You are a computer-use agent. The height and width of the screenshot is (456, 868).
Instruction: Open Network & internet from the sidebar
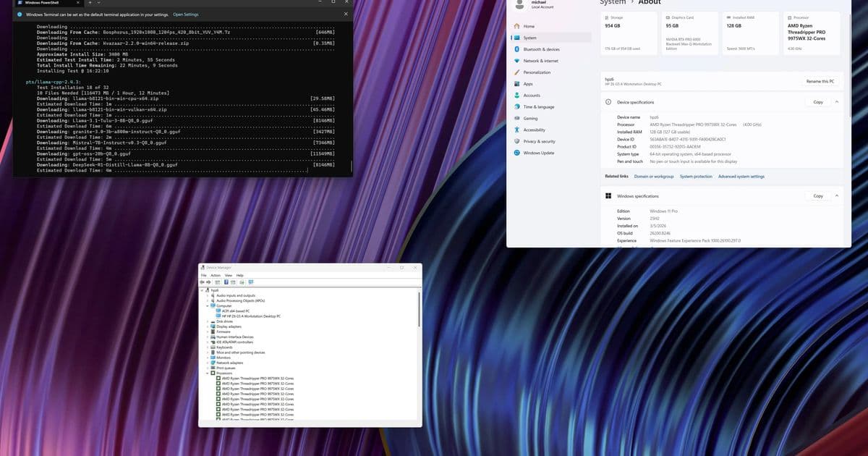coord(542,61)
